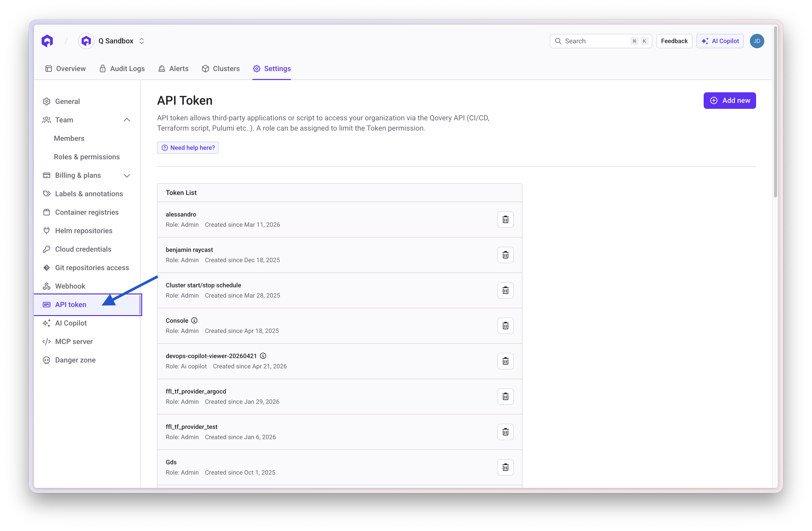Delete the devops-copilot-viewer-20260421 token
The height and width of the screenshot is (531, 812).
pyautogui.click(x=505, y=361)
